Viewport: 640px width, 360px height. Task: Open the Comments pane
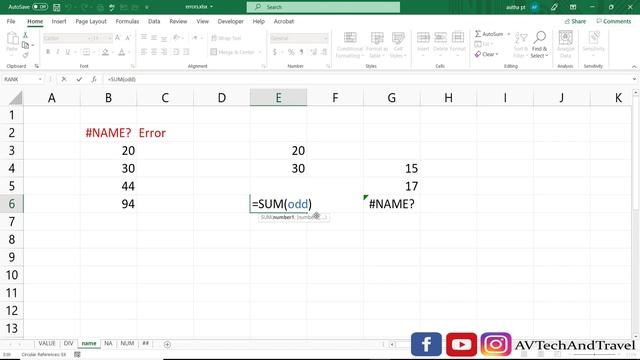click(613, 21)
